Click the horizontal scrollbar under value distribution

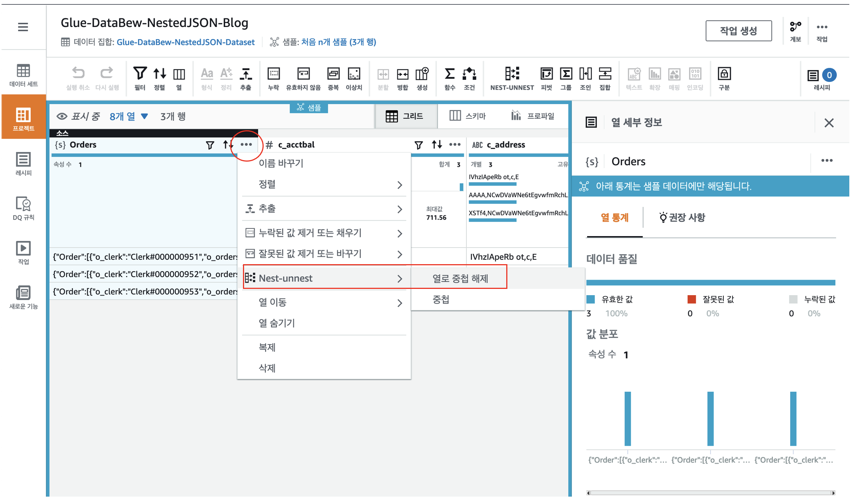(710, 493)
